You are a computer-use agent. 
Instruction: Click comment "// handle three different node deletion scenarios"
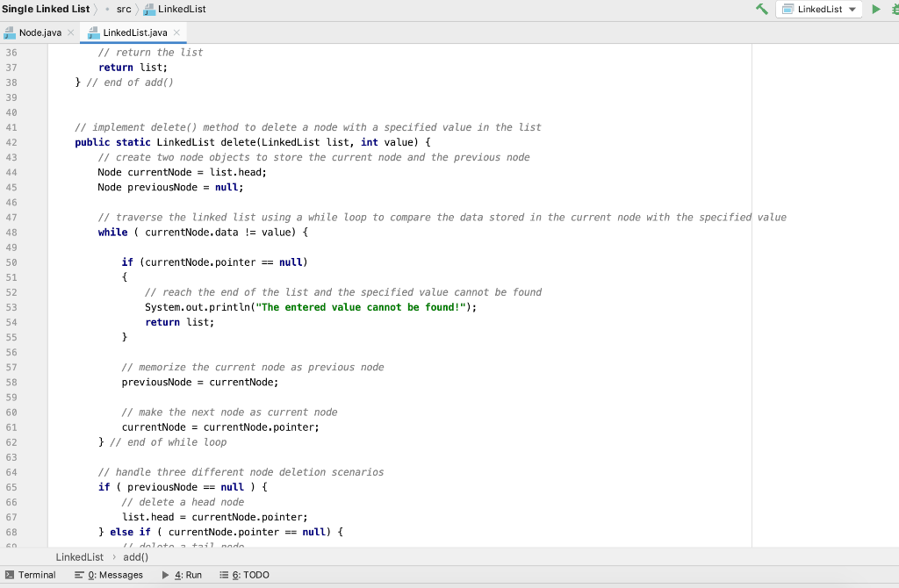pos(241,472)
